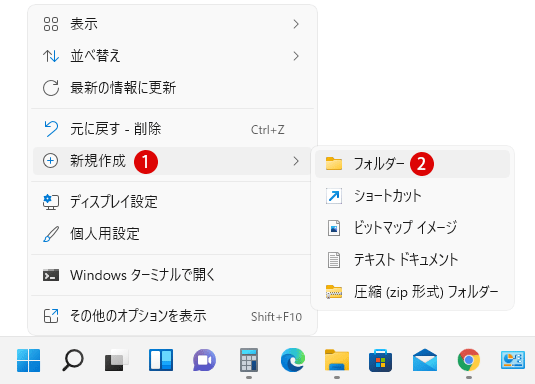Launch Google Chrome from taskbar

click(x=469, y=360)
